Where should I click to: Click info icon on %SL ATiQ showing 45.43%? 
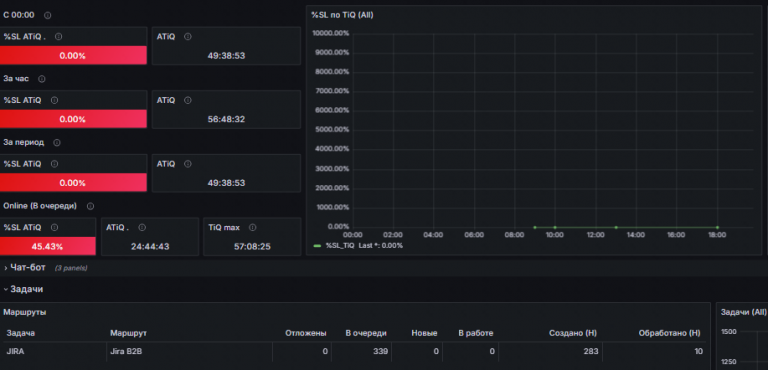54,228
